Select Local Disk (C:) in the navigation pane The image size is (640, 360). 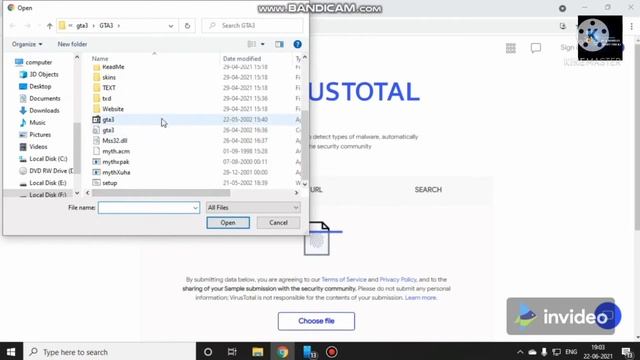point(43,159)
